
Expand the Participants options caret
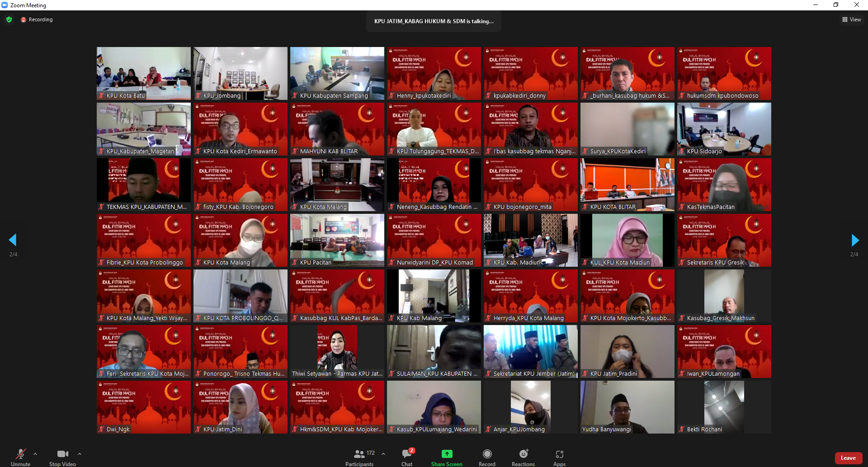pos(383,454)
